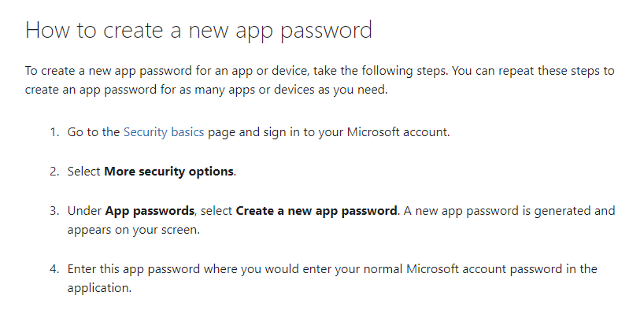Click 'Microsoft account' in step one sentence
The width and height of the screenshot is (644, 314).
point(398,132)
